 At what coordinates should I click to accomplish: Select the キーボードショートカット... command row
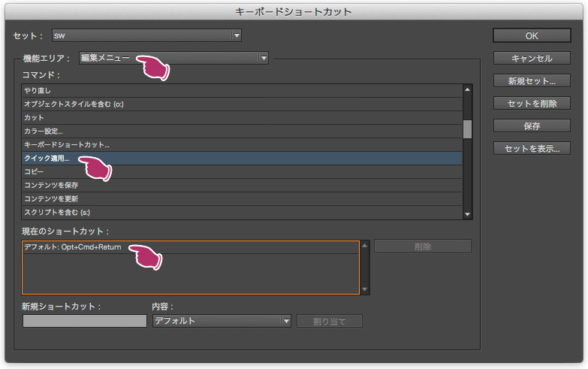point(242,144)
